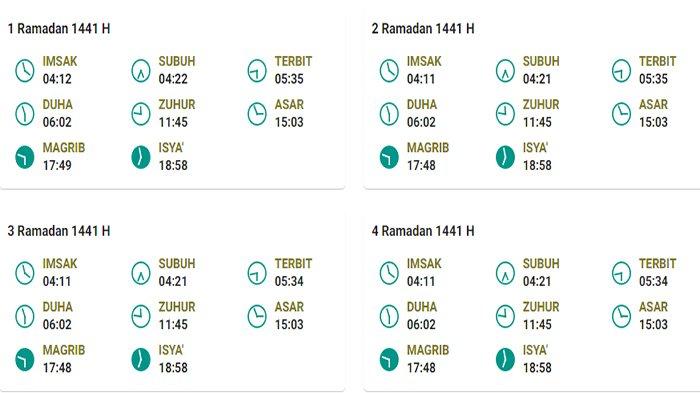
Task: Click Terbit time 05:34 on 3 Ramadan
Action: click(x=289, y=281)
